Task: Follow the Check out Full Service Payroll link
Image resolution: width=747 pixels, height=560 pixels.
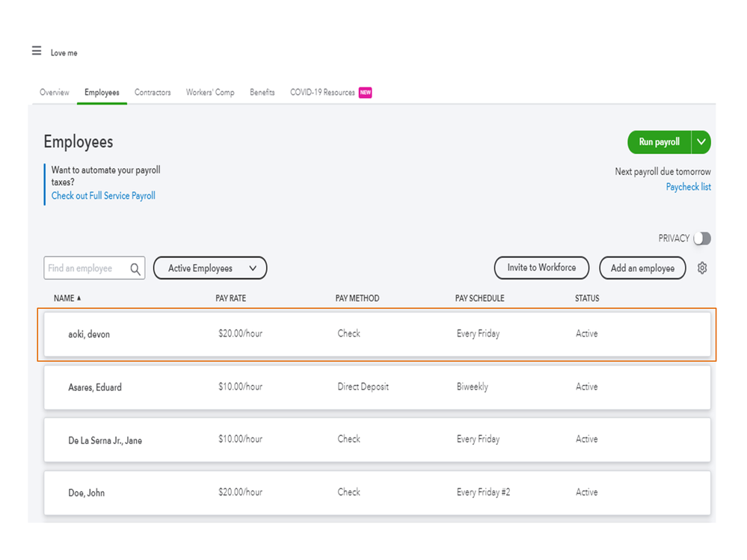Action: click(103, 196)
